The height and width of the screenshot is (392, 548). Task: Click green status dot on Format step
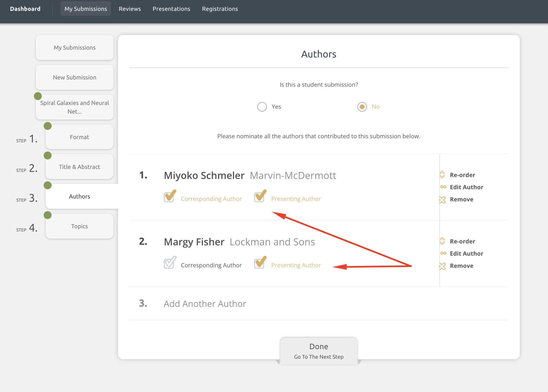coord(48,126)
